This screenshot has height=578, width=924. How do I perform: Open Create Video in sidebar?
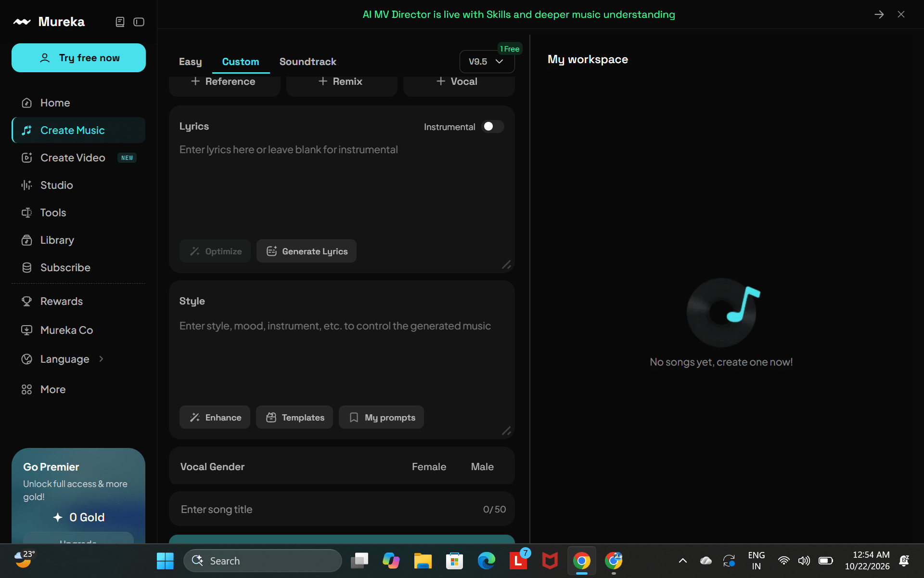click(x=78, y=158)
